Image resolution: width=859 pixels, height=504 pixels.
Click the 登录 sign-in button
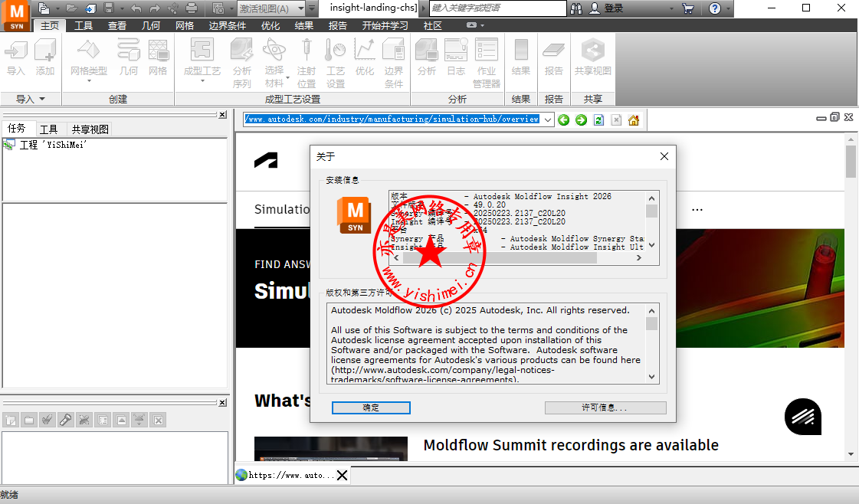click(x=607, y=8)
